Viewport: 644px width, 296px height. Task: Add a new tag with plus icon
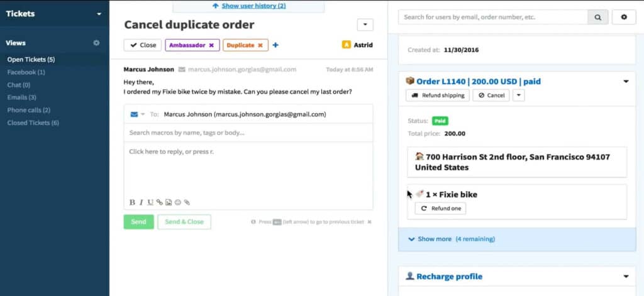pyautogui.click(x=275, y=45)
